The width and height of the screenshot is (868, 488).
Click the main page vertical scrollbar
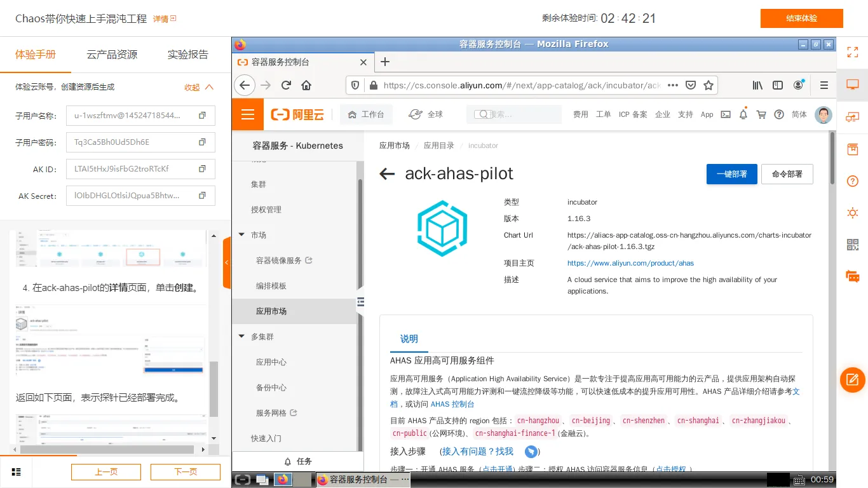pyautogui.click(x=832, y=159)
